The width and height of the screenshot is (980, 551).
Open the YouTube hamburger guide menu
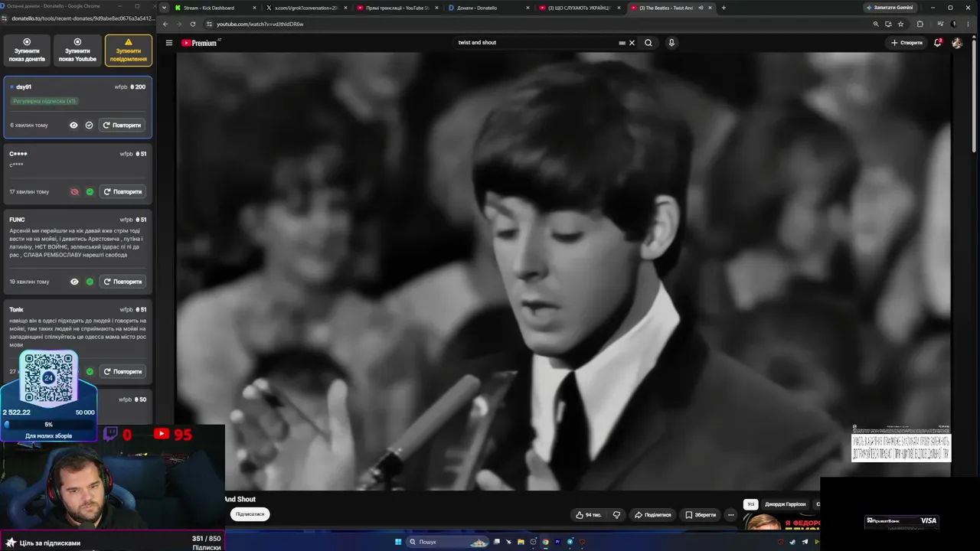[169, 43]
